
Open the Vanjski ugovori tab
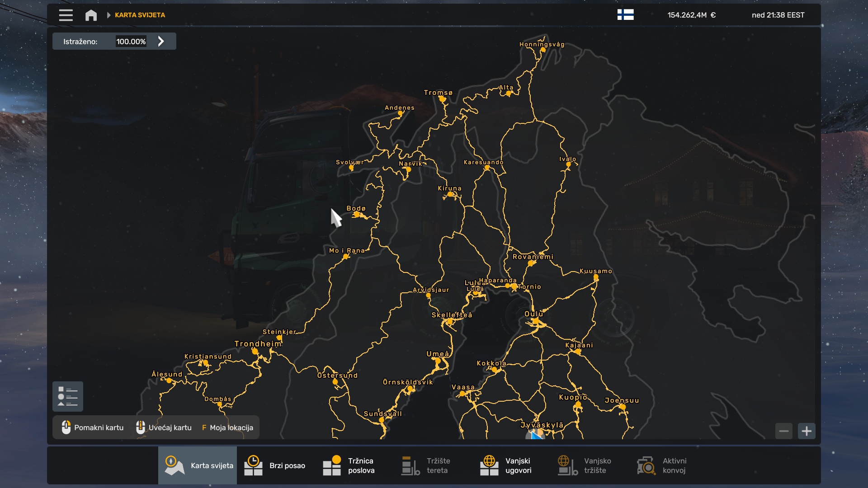506,465
